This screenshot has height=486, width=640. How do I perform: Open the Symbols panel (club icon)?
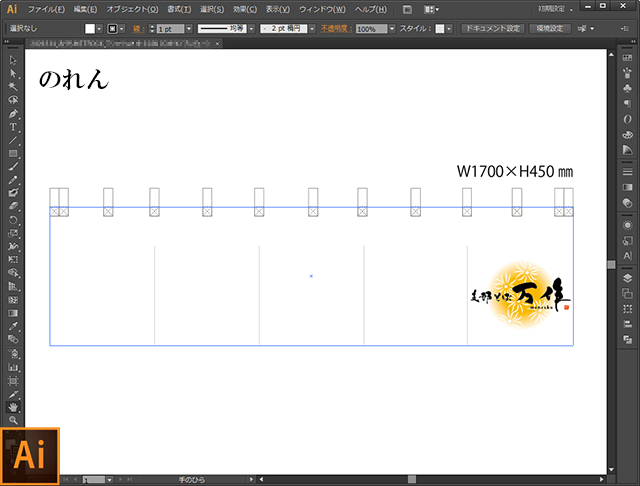pyautogui.click(x=627, y=88)
